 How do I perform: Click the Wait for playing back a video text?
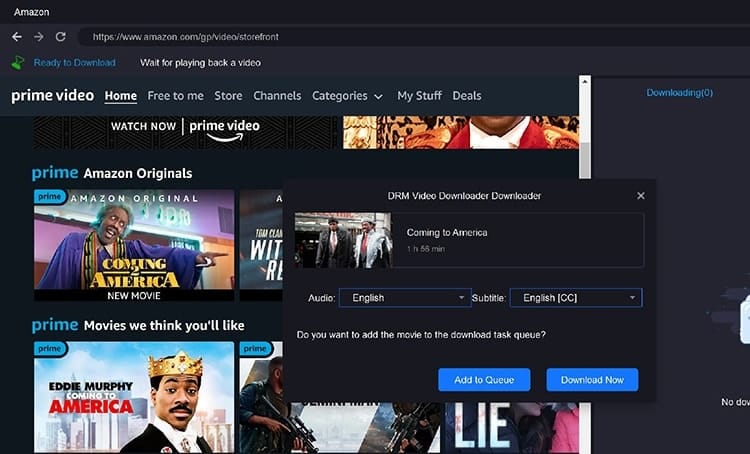point(200,63)
